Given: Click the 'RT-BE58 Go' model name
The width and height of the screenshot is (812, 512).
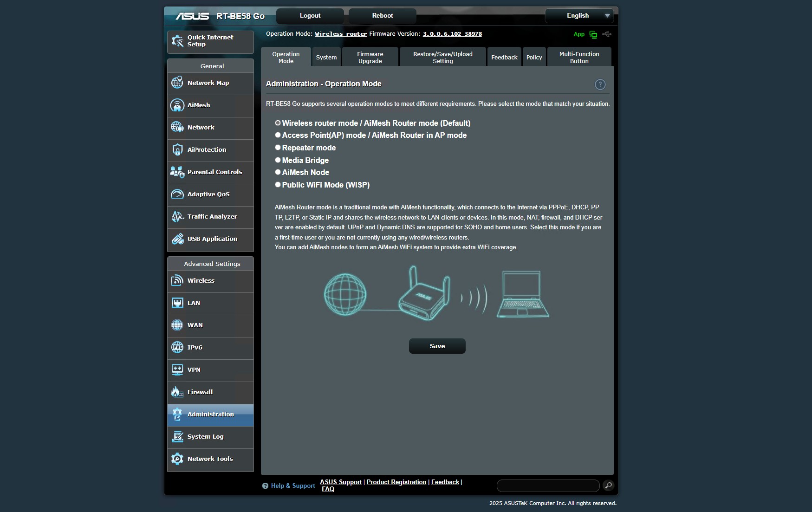Looking at the screenshot, I should pyautogui.click(x=240, y=16).
